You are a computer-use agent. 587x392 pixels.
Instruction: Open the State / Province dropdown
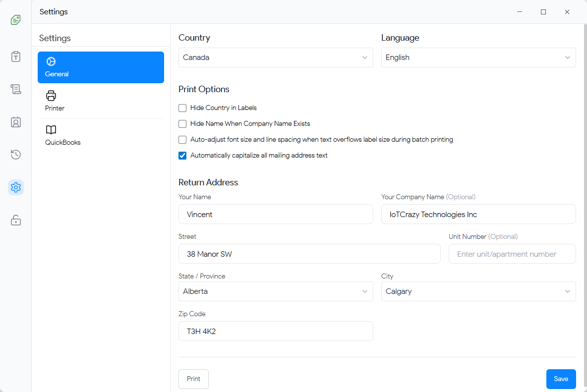point(276,291)
